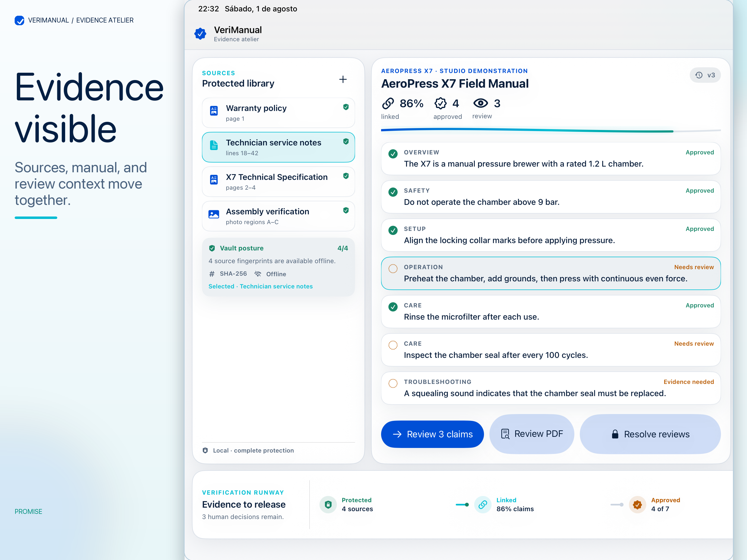The width and height of the screenshot is (747, 560).
Task: Select the X7 Technical Specification source
Action: coord(278,182)
